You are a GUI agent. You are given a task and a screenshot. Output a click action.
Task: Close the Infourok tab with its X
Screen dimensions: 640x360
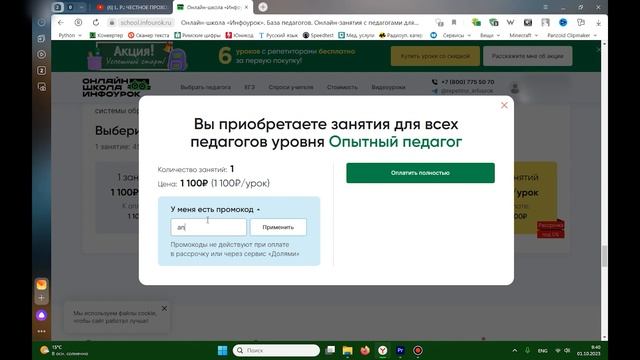[246, 7]
